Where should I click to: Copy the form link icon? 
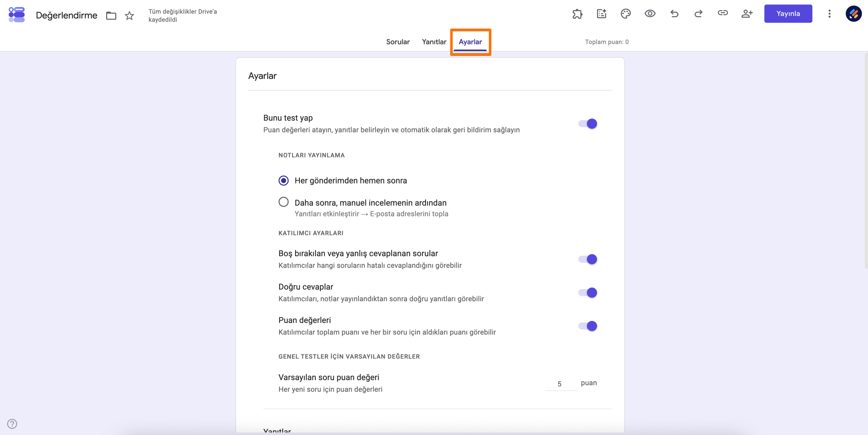tap(723, 13)
